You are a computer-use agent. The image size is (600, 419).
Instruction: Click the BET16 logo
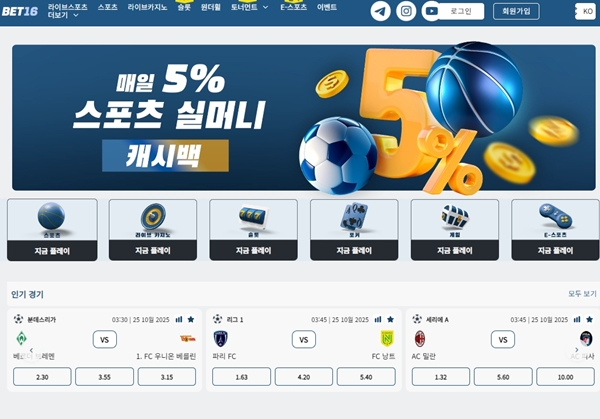(x=20, y=11)
